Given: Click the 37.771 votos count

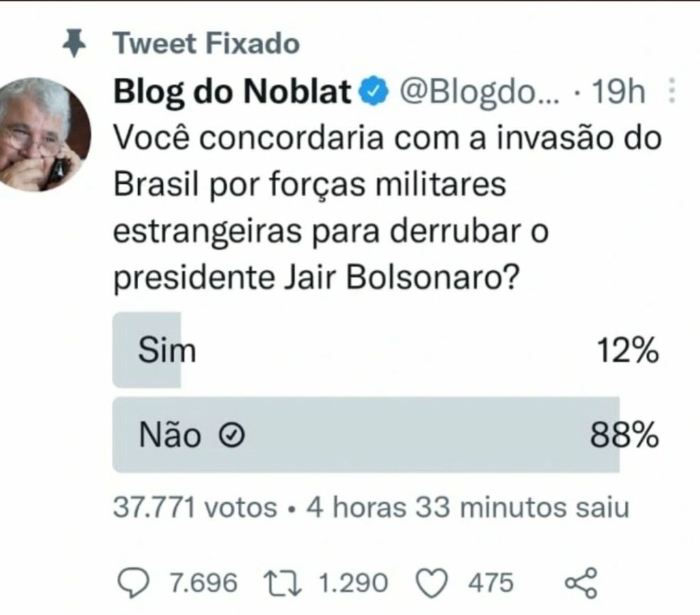Looking at the screenshot, I should 195,508.
